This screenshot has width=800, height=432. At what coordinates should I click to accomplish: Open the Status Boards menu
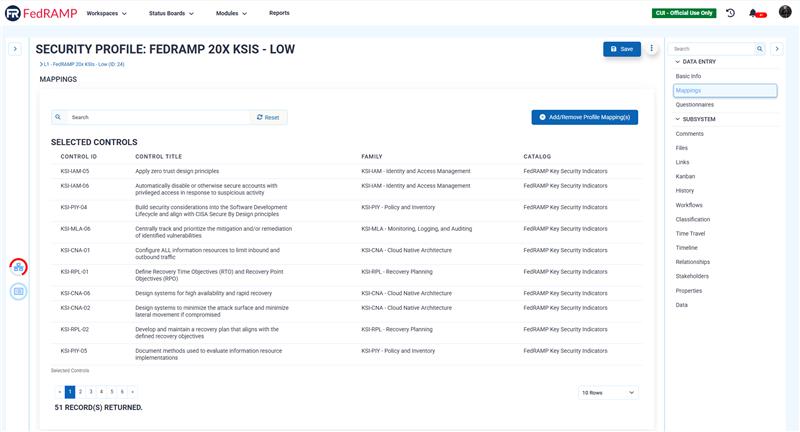coord(171,13)
